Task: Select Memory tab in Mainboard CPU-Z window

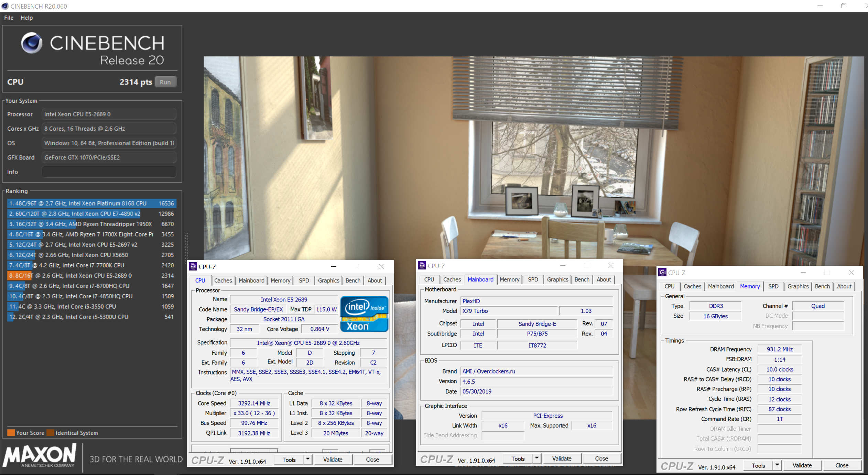Action: coord(509,279)
